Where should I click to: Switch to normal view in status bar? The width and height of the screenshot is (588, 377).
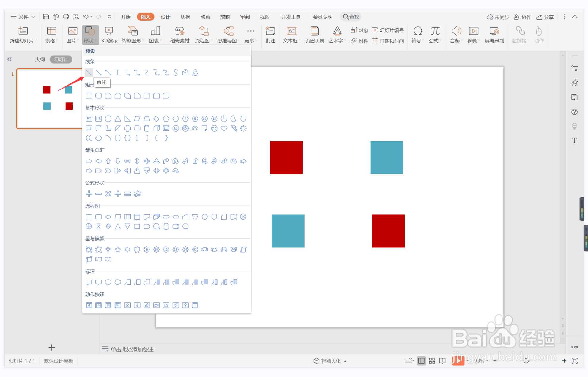click(x=421, y=361)
